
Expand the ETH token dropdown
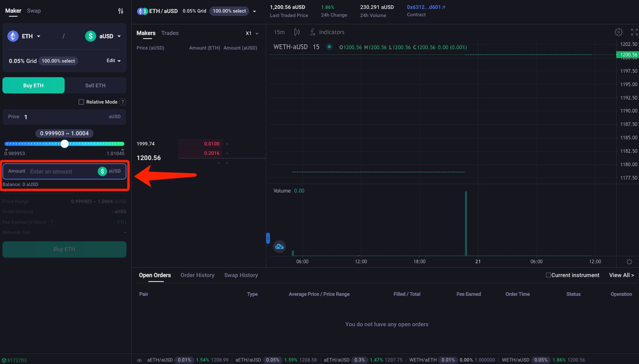tap(24, 36)
